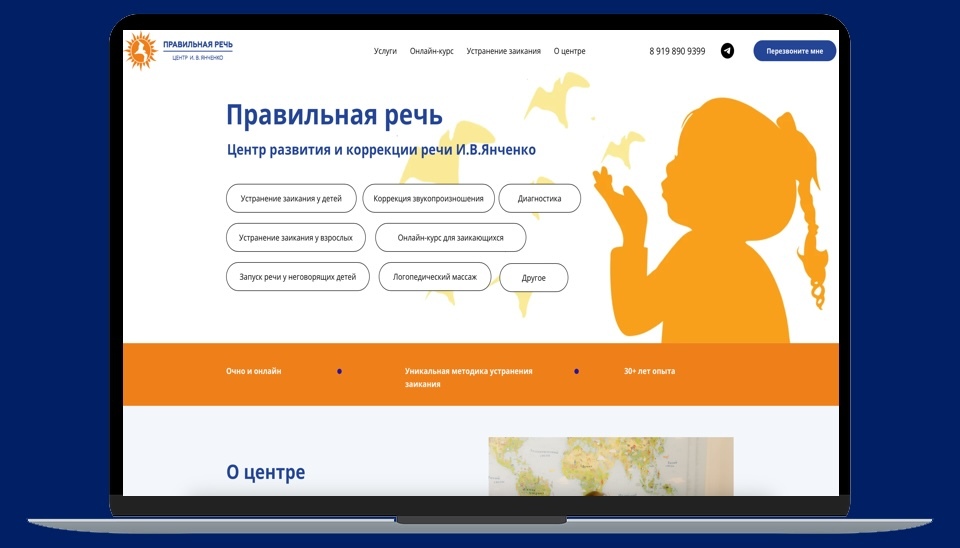
Task: Click the Очно и онлайн text
Action: tap(253, 371)
